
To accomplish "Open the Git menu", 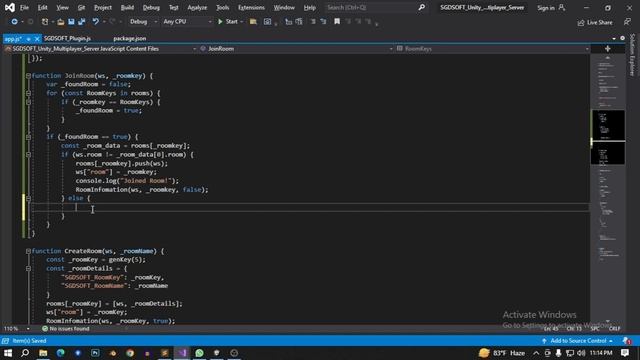I will pyautogui.click(x=81, y=7).
